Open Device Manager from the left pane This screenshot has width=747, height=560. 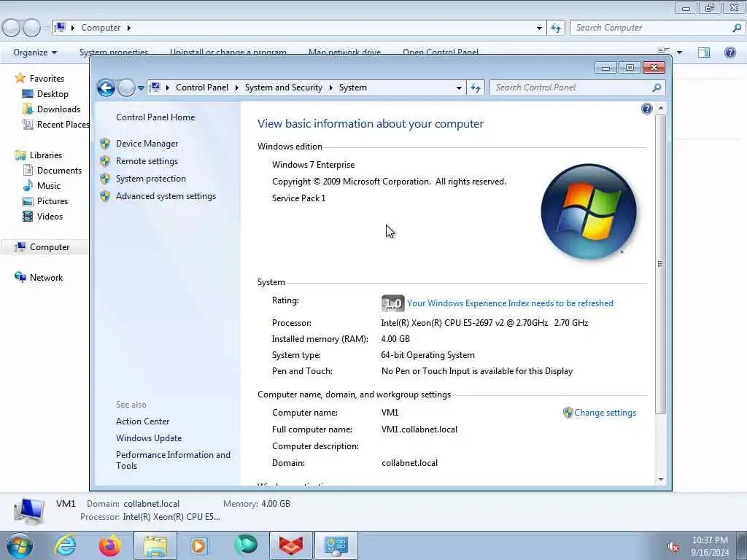pyautogui.click(x=147, y=144)
